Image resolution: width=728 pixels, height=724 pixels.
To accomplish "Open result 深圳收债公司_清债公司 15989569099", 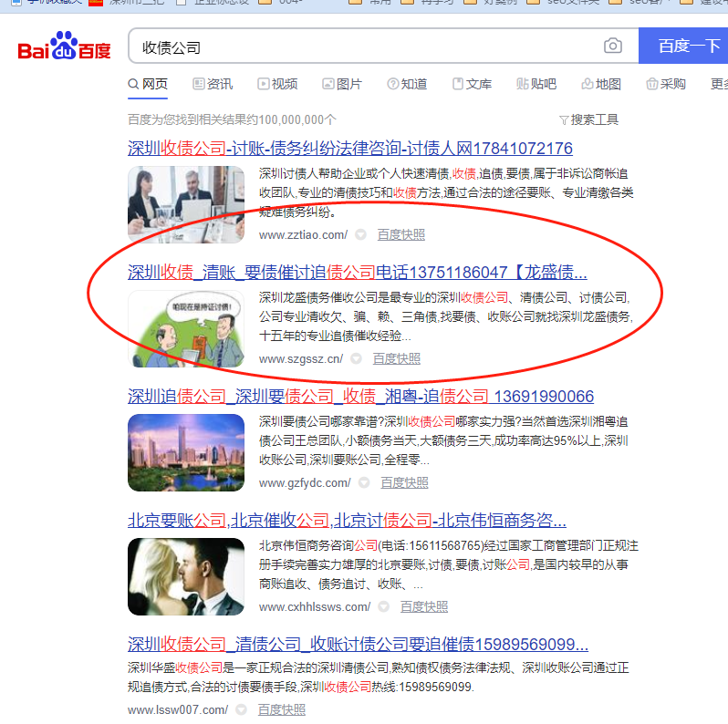I will [358, 644].
